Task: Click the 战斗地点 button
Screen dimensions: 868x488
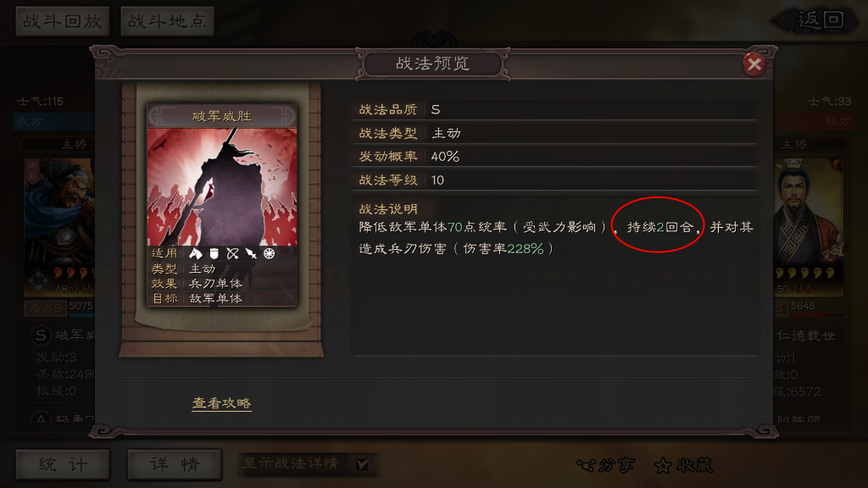Action: pos(167,21)
